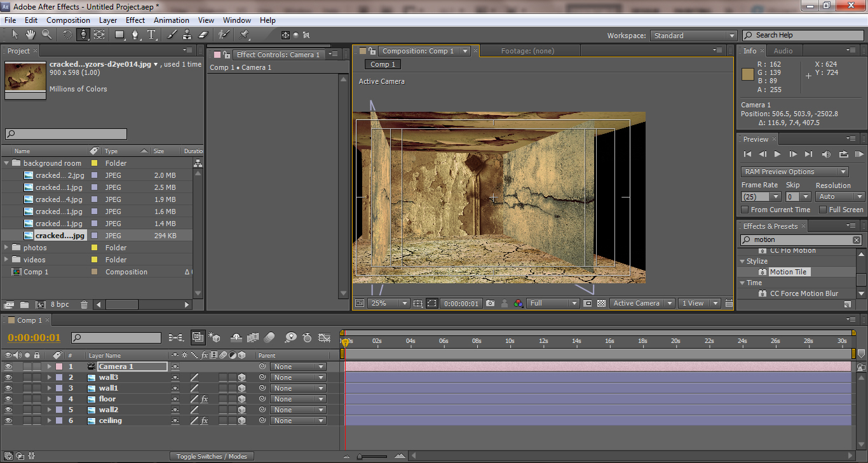Open the viewer resolution dropdown set to Full
868x463 pixels.
(x=553, y=304)
